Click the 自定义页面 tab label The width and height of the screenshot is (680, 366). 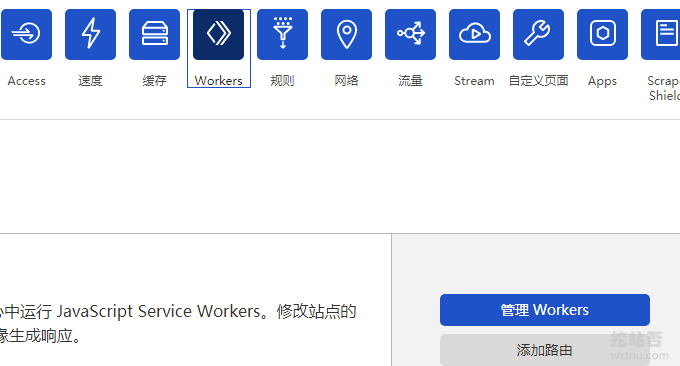point(538,81)
